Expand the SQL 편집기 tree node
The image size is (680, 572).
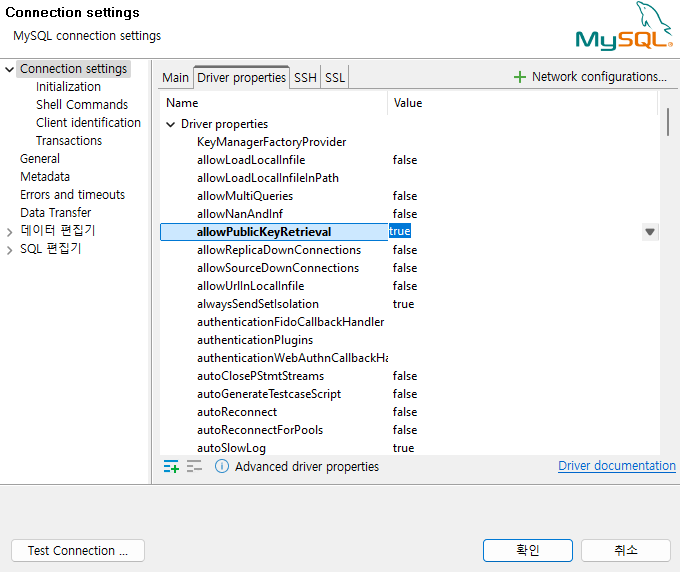[x=10, y=250]
